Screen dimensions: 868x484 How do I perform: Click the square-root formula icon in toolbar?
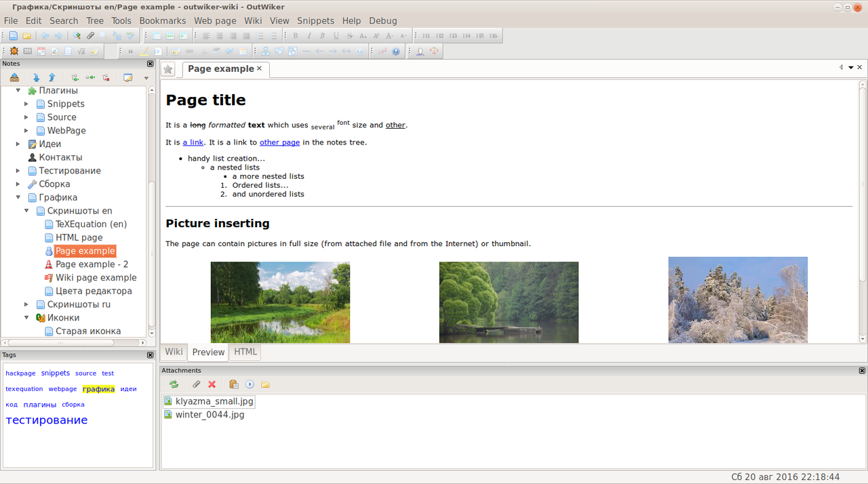[81, 51]
